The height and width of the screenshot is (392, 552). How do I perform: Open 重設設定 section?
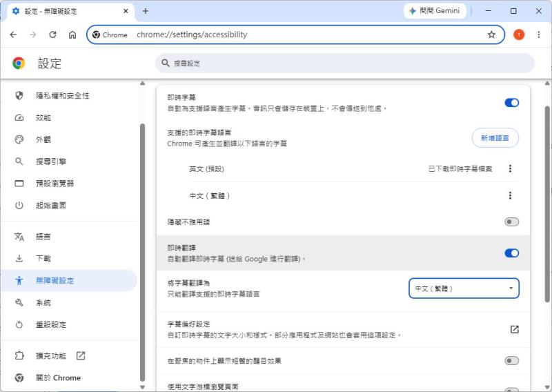[69, 324]
